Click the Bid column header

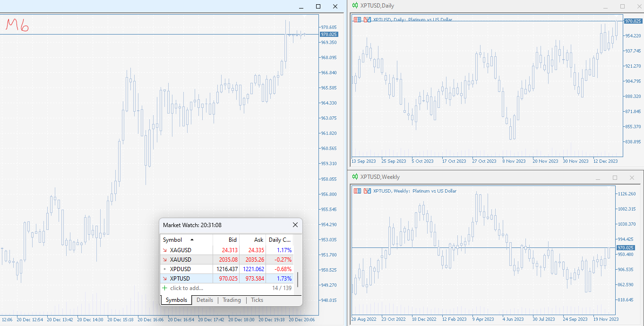click(x=232, y=240)
